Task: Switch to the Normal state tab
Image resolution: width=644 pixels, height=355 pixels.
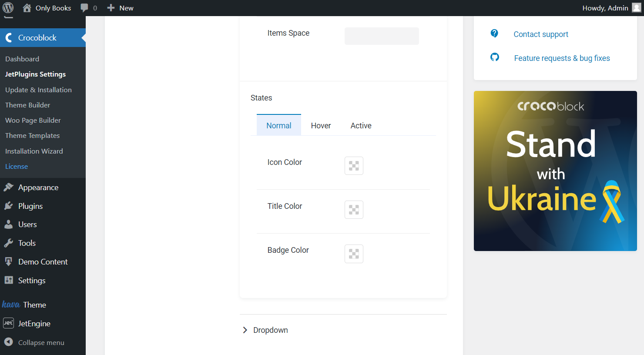Action: pos(279,125)
